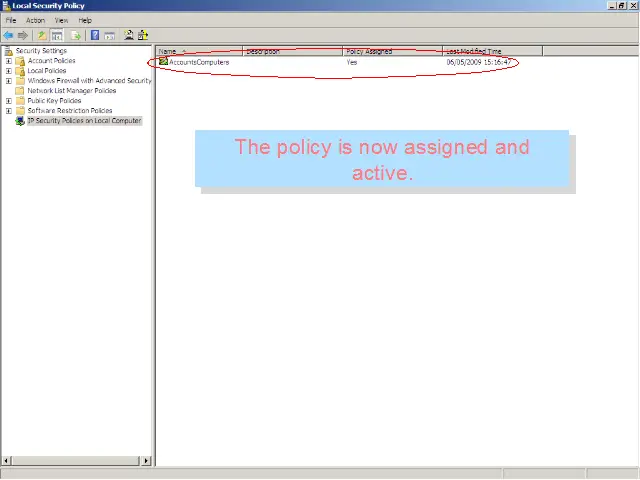Click the Back arrow toolbar icon
This screenshot has height=480, width=640.
tap(8, 35)
